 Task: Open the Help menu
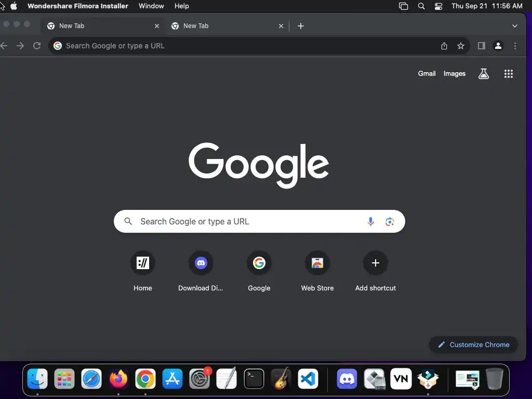(181, 6)
